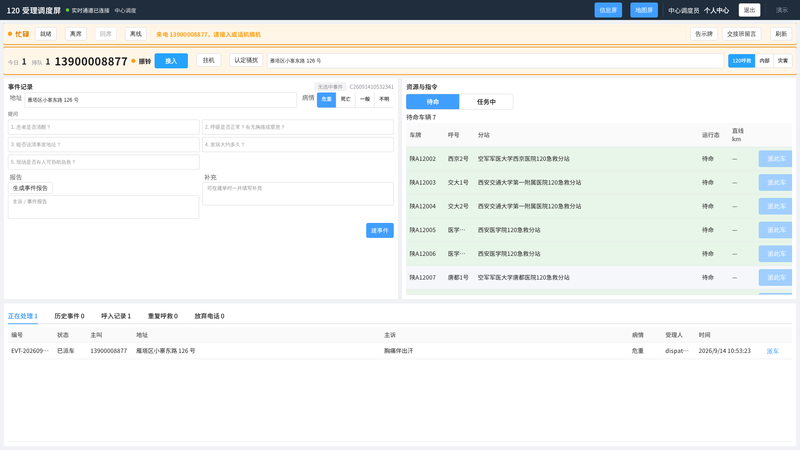The width and height of the screenshot is (800, 450).
Task: Select 死亡 patient condition option
Action: [346, 99]
